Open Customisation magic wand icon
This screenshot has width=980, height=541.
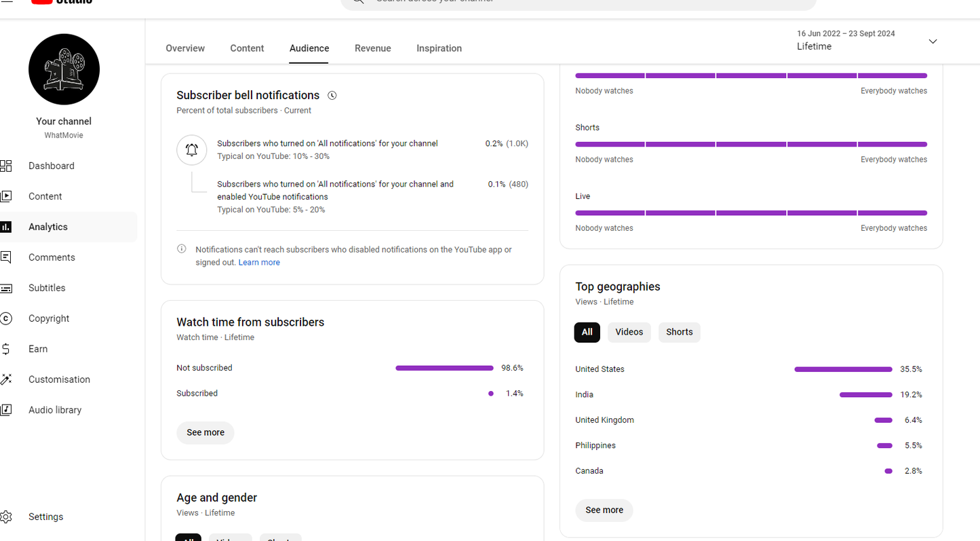6,379
